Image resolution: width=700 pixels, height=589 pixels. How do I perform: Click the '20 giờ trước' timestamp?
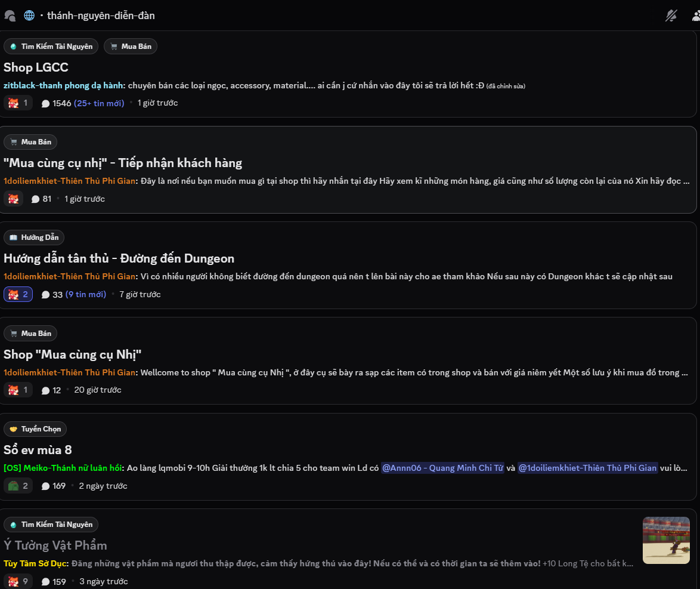[x=98, y=390]
